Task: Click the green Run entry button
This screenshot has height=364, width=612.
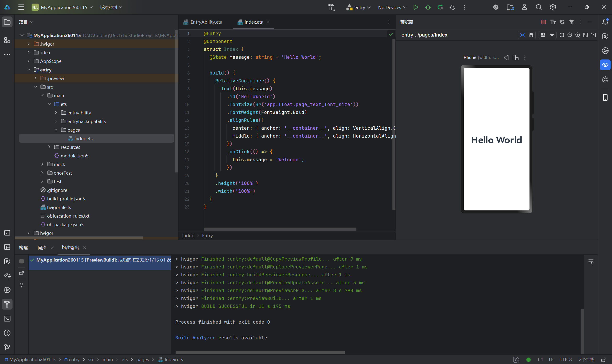Action: pyautogui.click(x=415, y=7)
